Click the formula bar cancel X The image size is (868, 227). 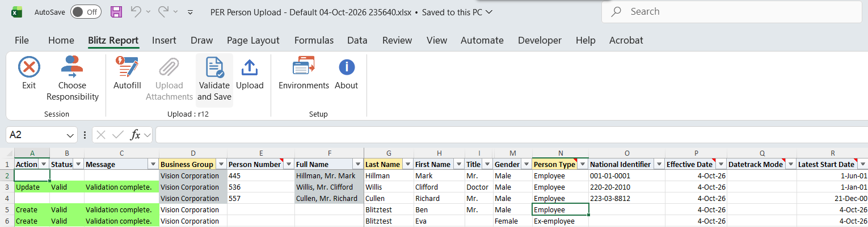point(101,135)
